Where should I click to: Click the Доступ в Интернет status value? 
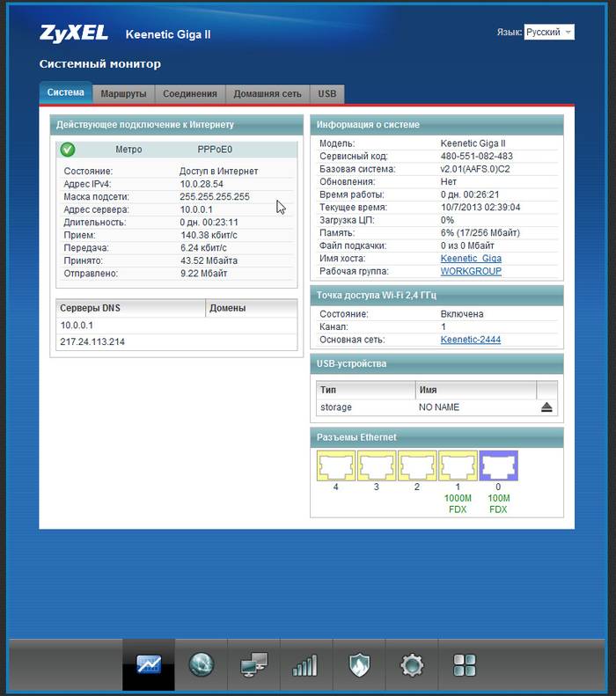click(218, 171)
